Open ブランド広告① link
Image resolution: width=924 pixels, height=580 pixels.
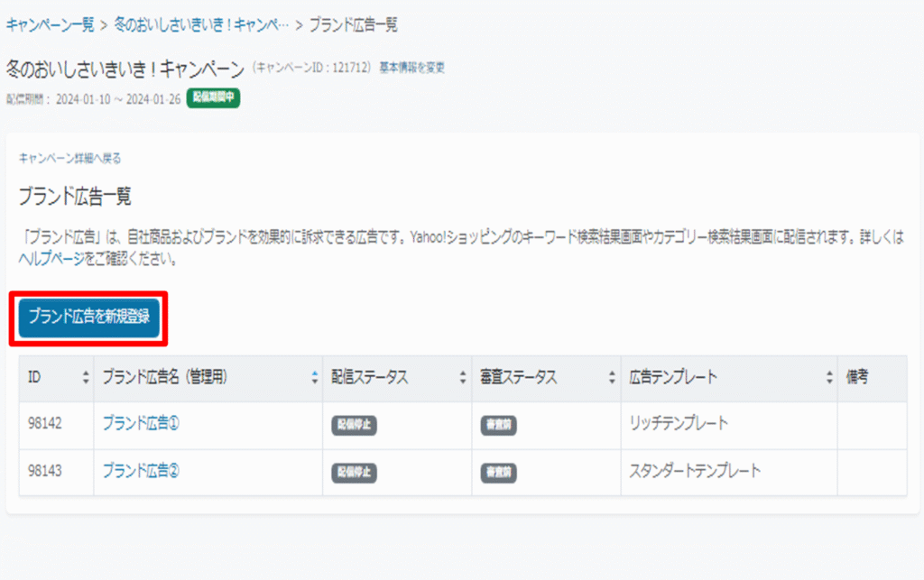point(142,423)
